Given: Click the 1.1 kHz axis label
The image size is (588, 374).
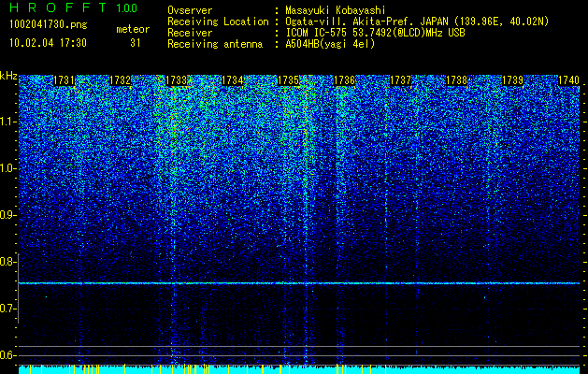Looking at the screenshot, I should point(7,122).
